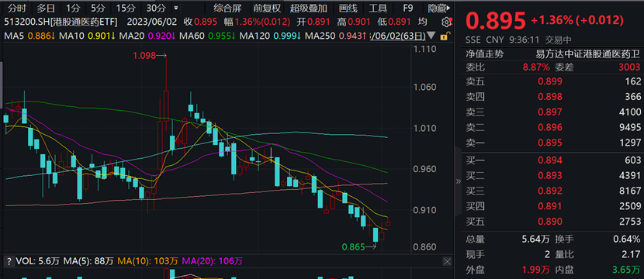The image size is (644, 279).
Task: Close the VOL indicator panel
Action: [447, 261]
